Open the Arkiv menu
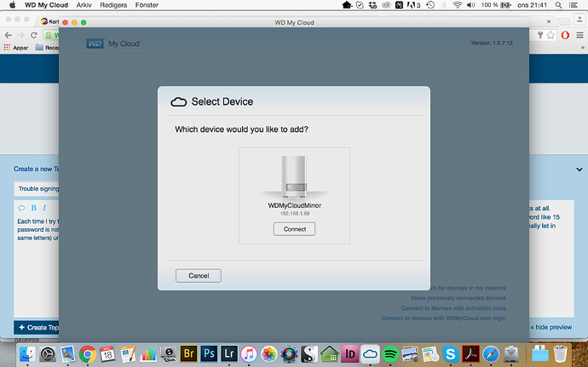 pyautogui.click(x=84, y=5)
